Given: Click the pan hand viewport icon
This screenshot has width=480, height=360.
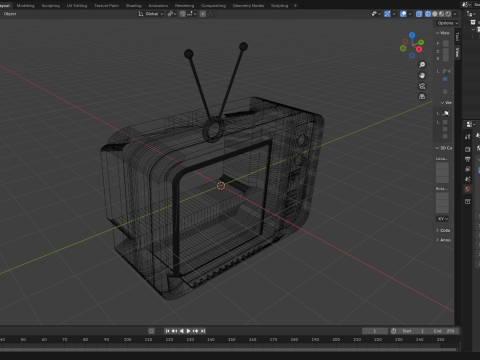Looking at the screenshot, I should [422, 75].
